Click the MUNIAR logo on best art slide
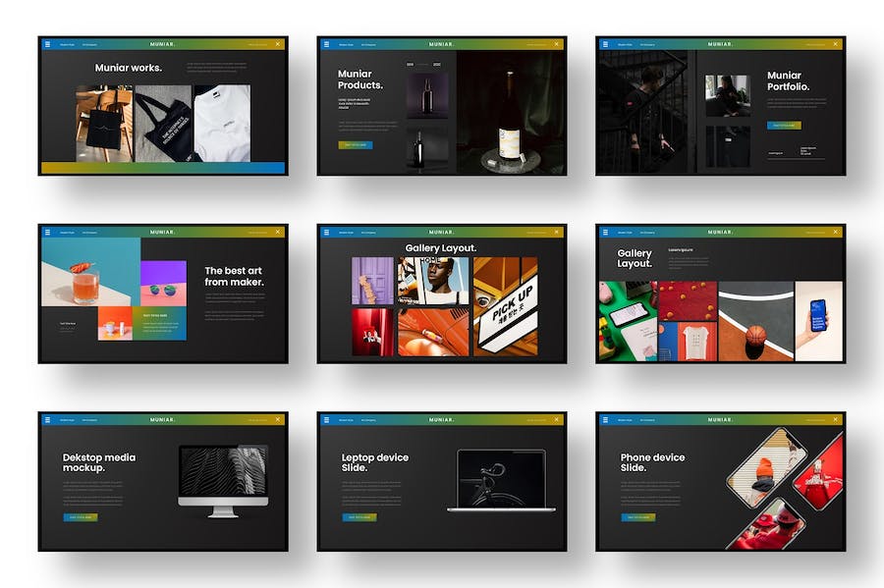 click(x=162, y=233)
